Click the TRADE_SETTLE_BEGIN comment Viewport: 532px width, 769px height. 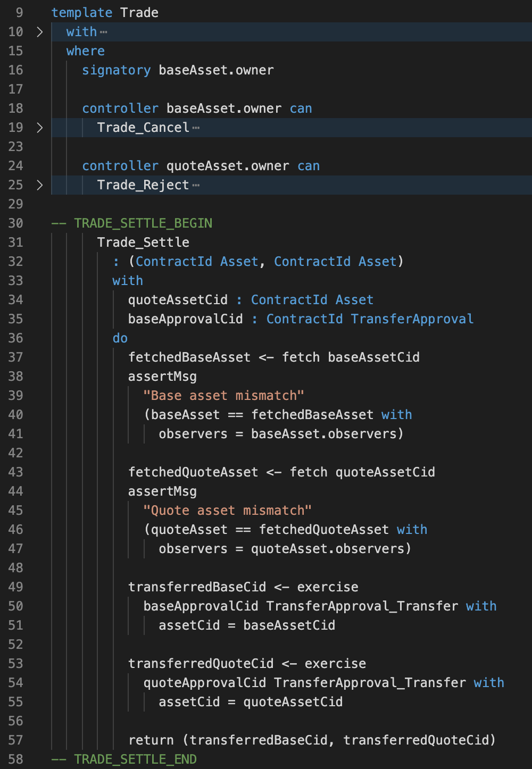[x=132, y=223]
